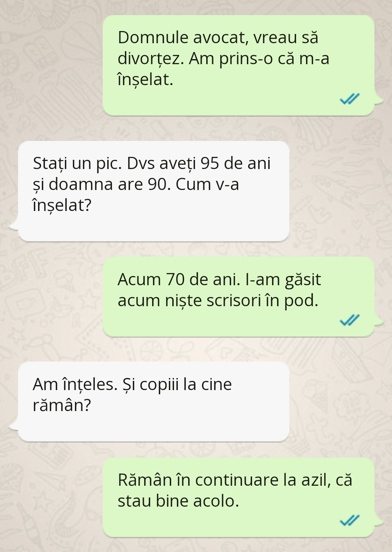Select the "Domnule avocat, vreau să divorțez" message bubble
Viewport: 392px width, 552px height.
238,65
